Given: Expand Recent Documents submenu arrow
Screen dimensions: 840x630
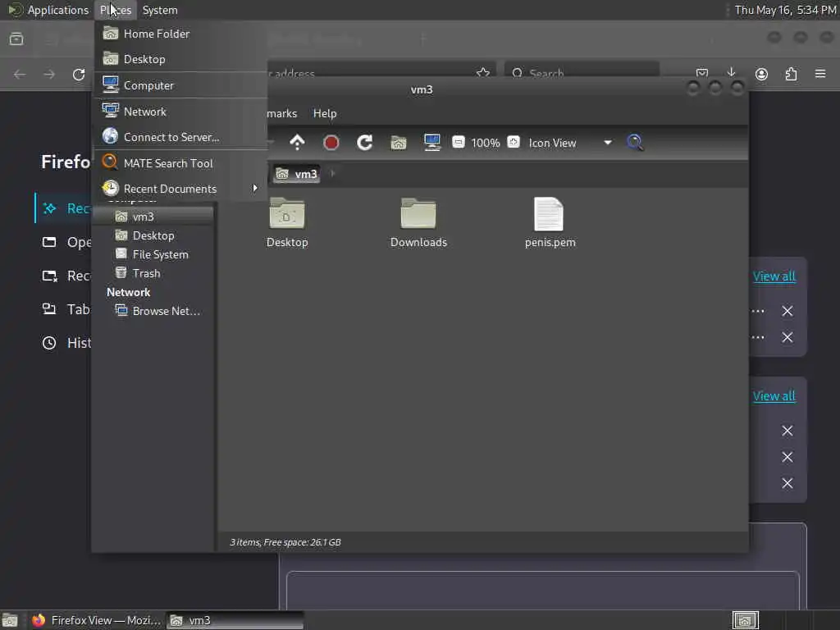Looking at the screenshot, I should point(255,189).
